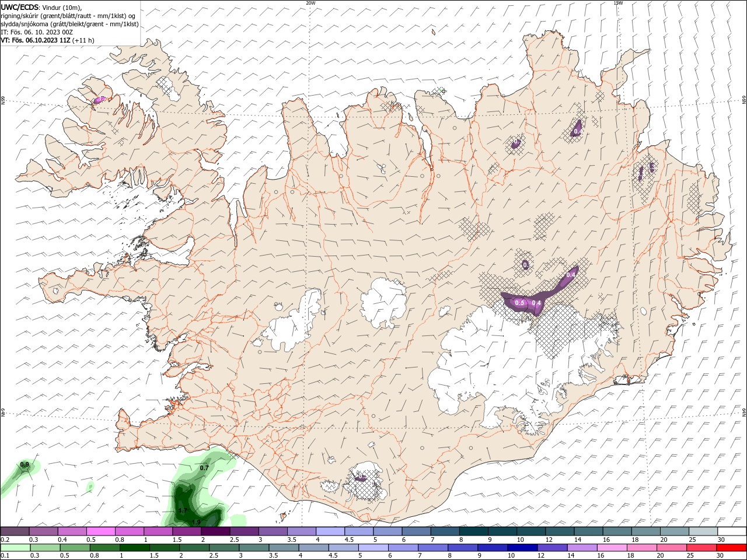Click the lilac 14 swatch, lower legend
Viewport: 747px width, 560px height.
pos(581,548)
